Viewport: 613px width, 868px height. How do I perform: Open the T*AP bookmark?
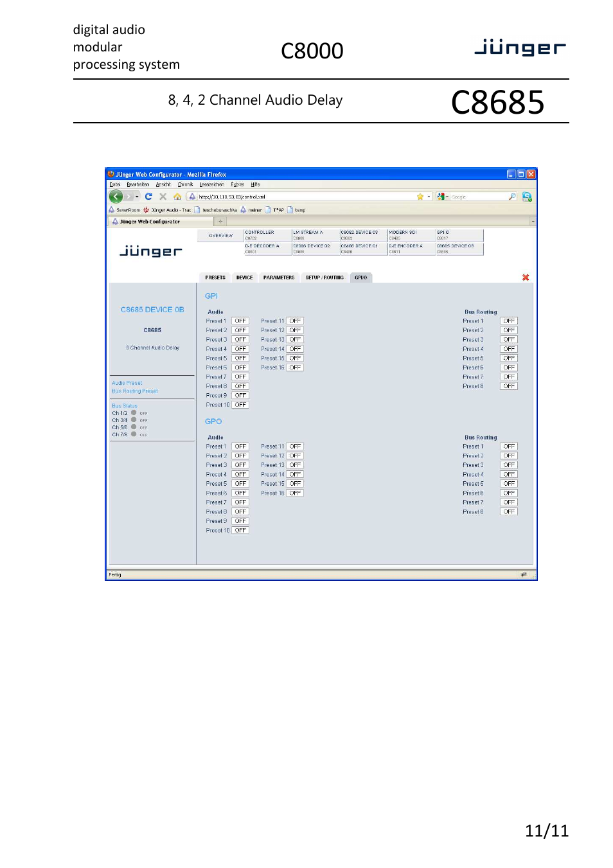pyautogui.click(x=274, y=210)
